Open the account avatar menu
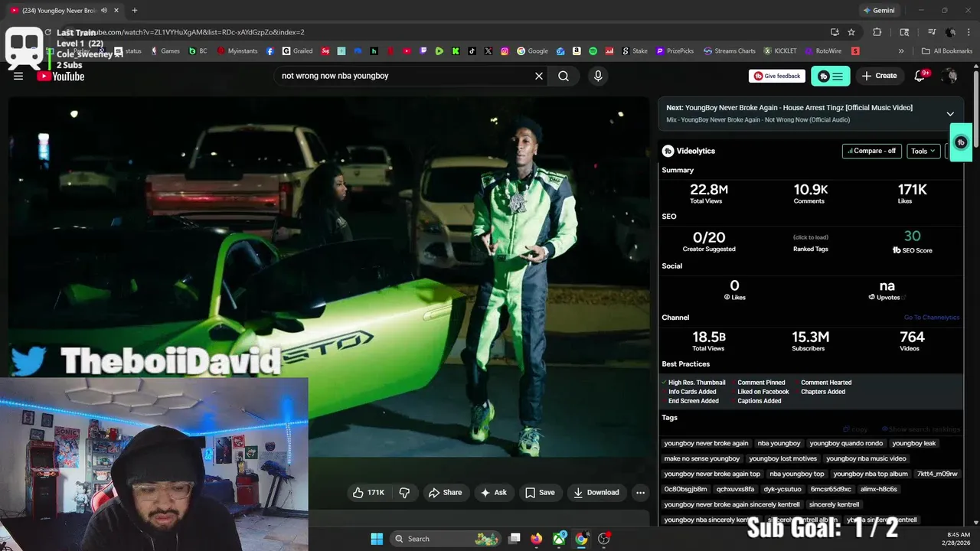 [949, 76]
